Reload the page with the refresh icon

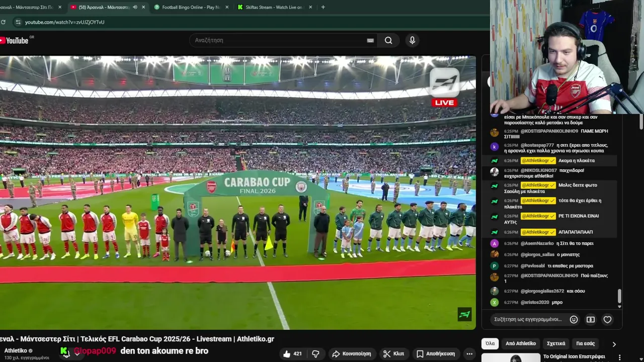3,22
